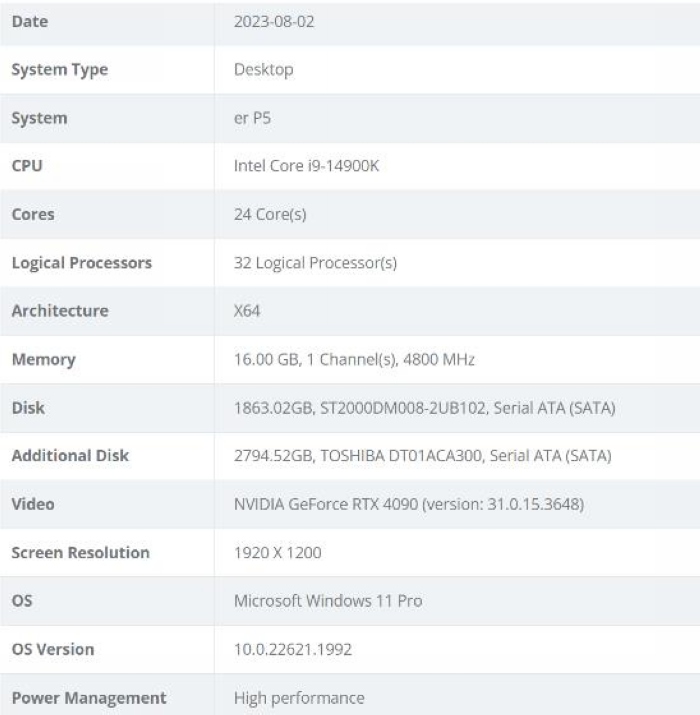Select the TOSHIBA DT01ACA300 disk entry
Screen dimensions: 700x715
click(422, 456)
